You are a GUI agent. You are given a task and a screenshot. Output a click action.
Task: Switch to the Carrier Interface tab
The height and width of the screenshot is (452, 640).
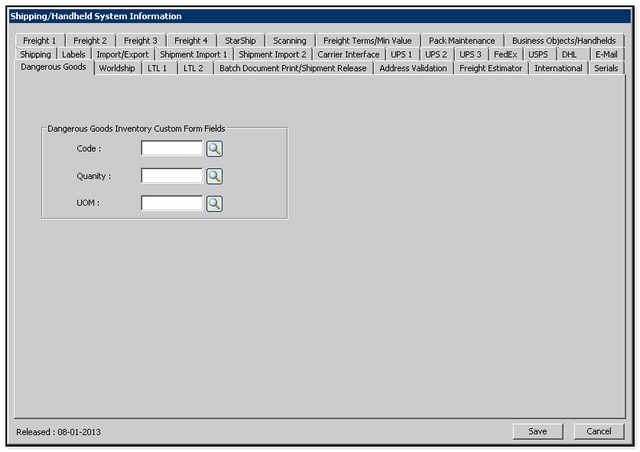coord(349,54)
